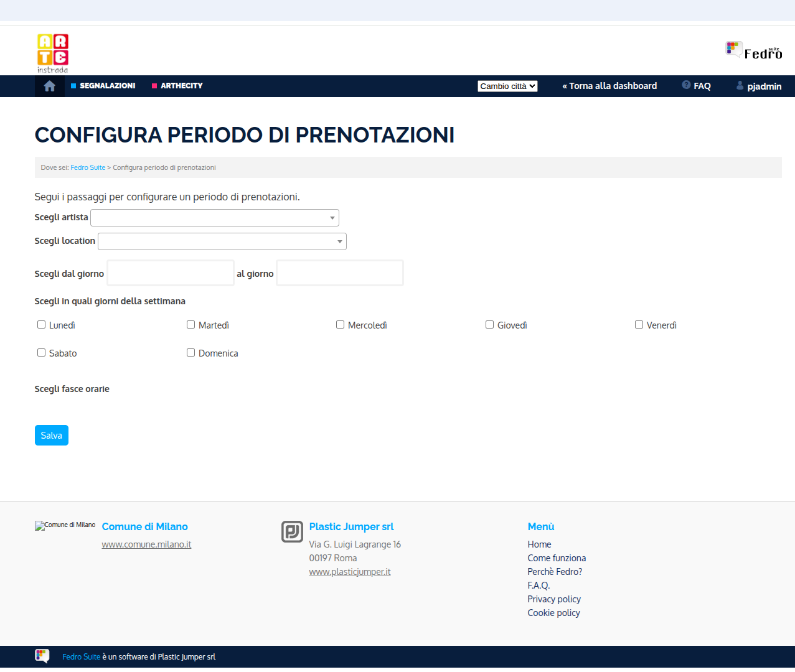Open the Scegli artista dropdown
The width and height of the screenshot is (795, 672).
point(215,218)
